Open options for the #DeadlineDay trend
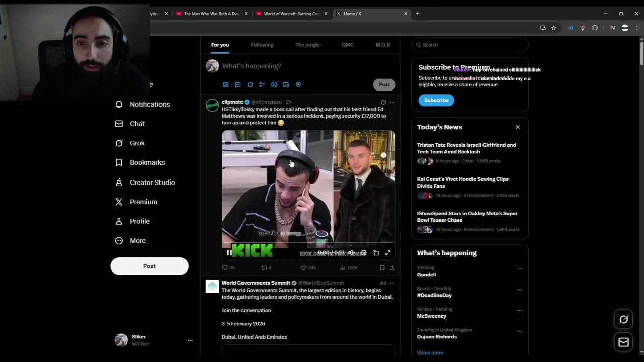644x362 pixels. [520, 290]
